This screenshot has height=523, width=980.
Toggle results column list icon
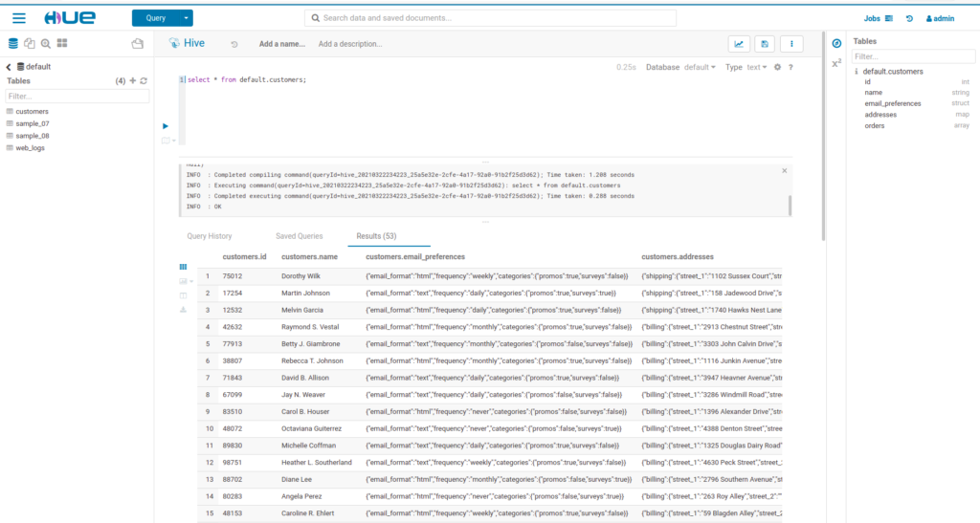pyautogui.click(x=183, y=295)
